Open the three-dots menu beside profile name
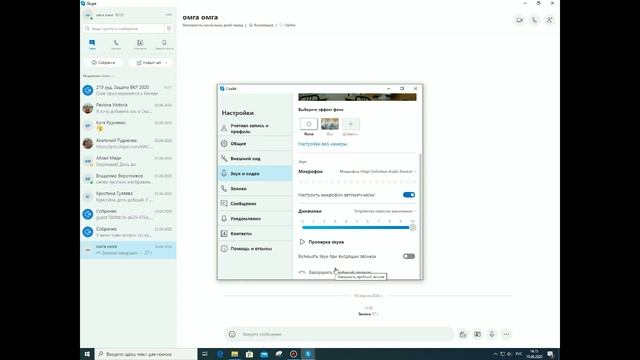Image resolution: width=640 pixels, height=360 pixels. tap(169, 15)
